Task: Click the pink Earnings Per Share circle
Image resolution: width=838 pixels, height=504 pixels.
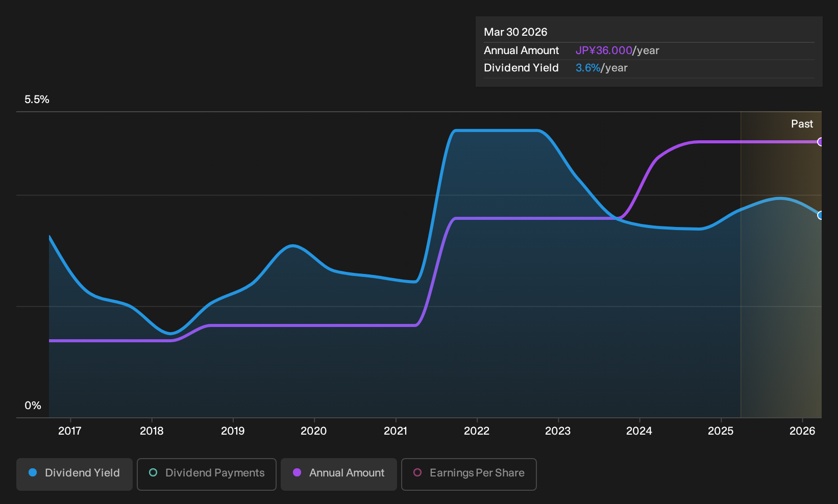Action: [417, 473]
